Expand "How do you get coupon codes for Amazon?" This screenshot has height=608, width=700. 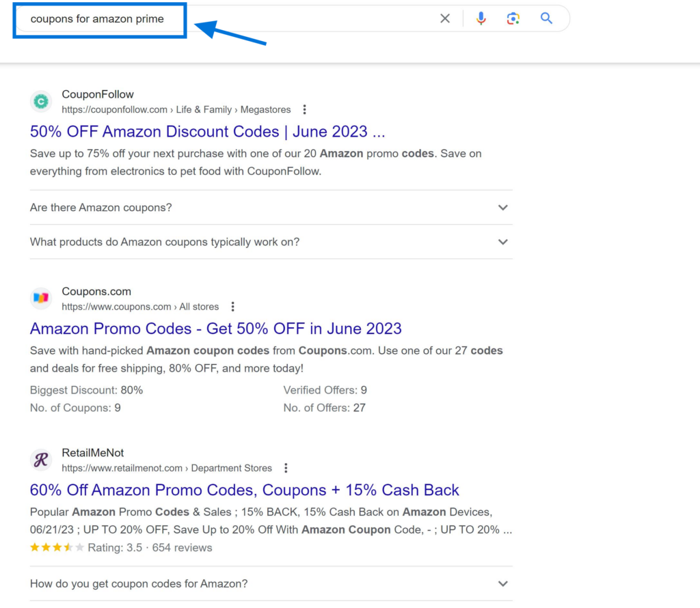point(503,583)
